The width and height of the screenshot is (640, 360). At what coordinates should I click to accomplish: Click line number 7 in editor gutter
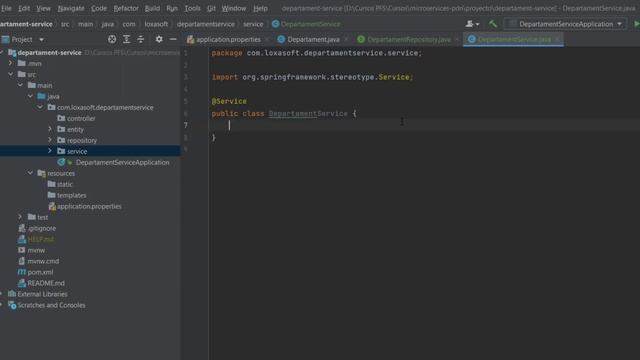pyautogui.click(x=186, y=125)
